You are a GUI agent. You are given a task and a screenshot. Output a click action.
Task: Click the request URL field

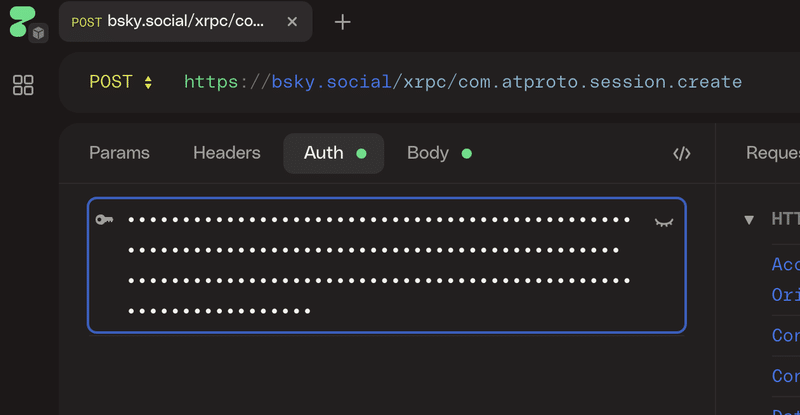[463, 82]
